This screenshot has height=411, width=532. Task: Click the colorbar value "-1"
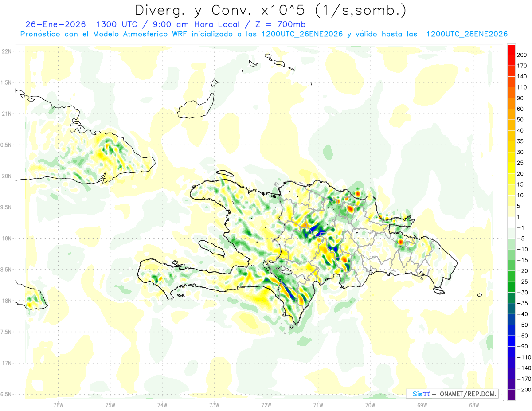520,227
